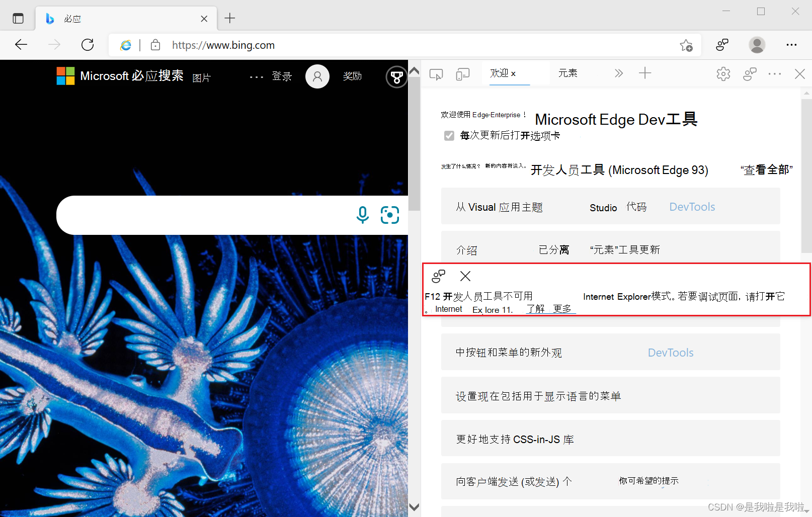Focus the address bar URL
Viewport: 812px width, 517px height.
[x=223, y=45]
